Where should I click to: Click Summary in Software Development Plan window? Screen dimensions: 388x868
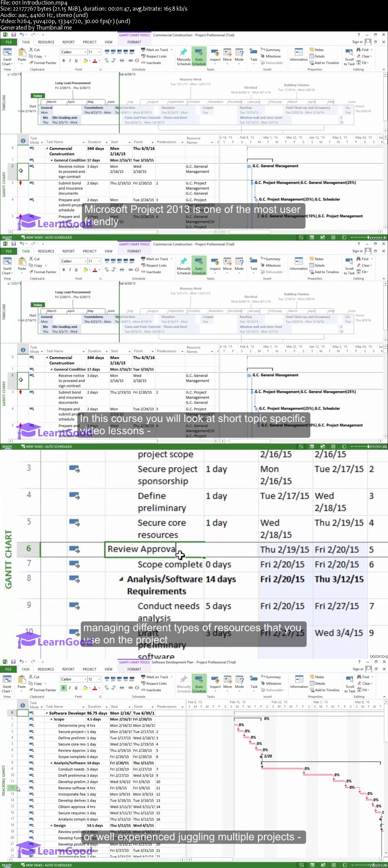tap(271, 677)
